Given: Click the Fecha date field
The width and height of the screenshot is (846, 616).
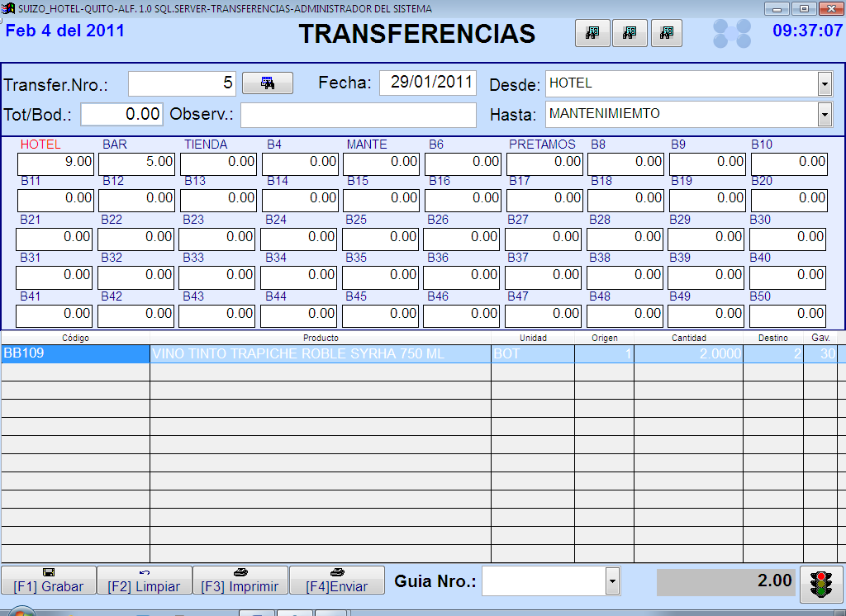Looking at the screenshot, I should [428, 83].
